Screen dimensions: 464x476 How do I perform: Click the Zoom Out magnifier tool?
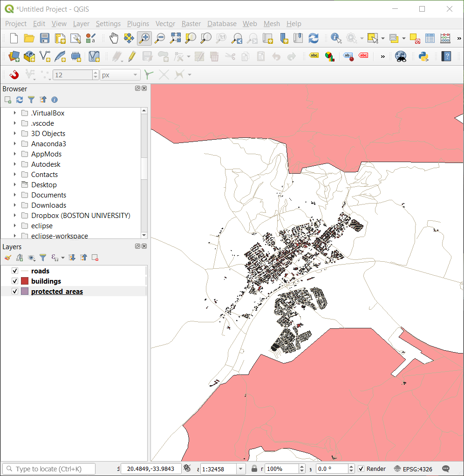[160, 38]
